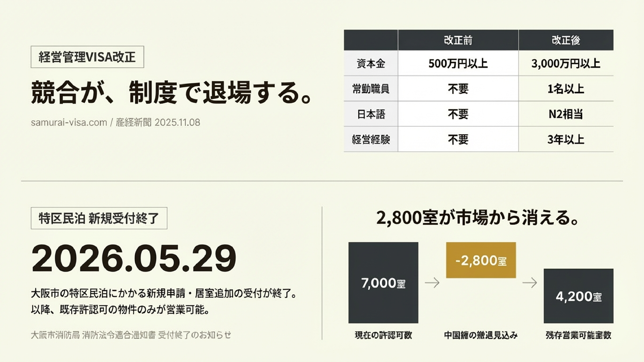Click the dark 7,000室 box

[383, 282]
